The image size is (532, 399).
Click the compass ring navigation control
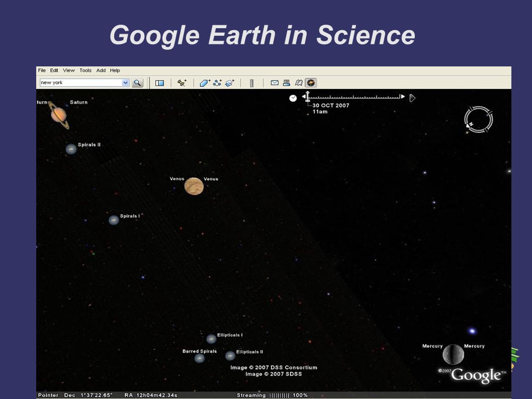(478, 119)
